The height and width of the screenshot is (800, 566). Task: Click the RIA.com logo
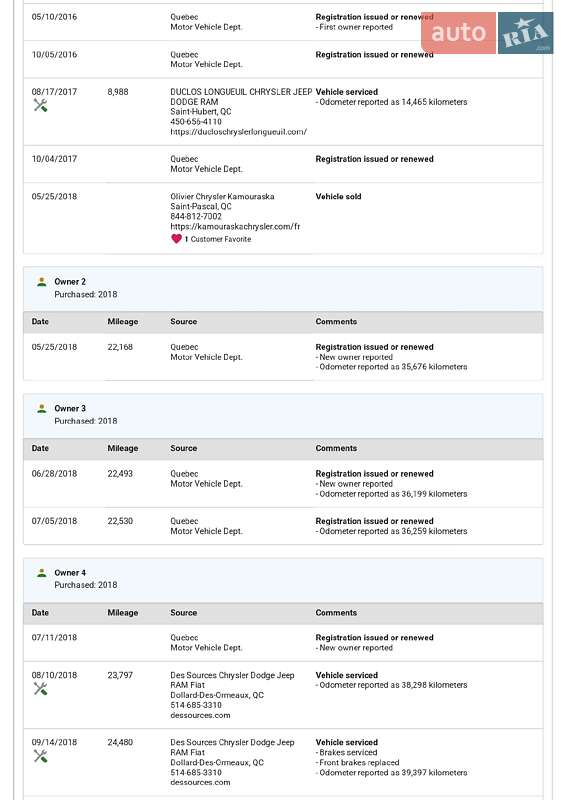coord(526,33)
